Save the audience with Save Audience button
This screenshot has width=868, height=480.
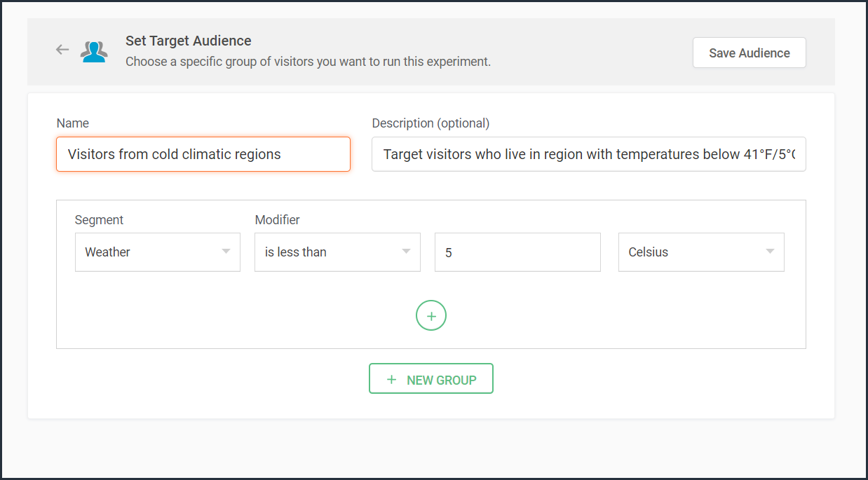[749, 53]
